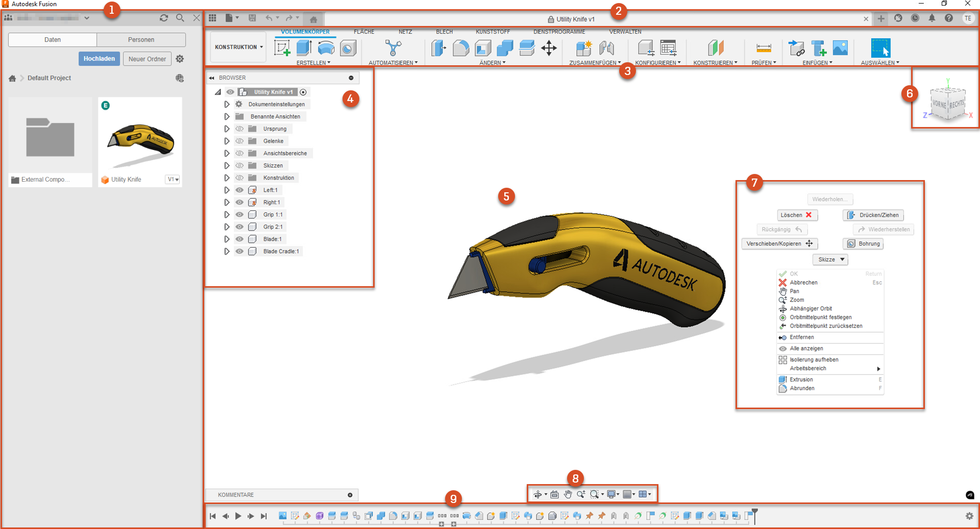This screenshot has height=529, width=980.
Task: Activate the Fillet tool icon
Action: (461, 48)
